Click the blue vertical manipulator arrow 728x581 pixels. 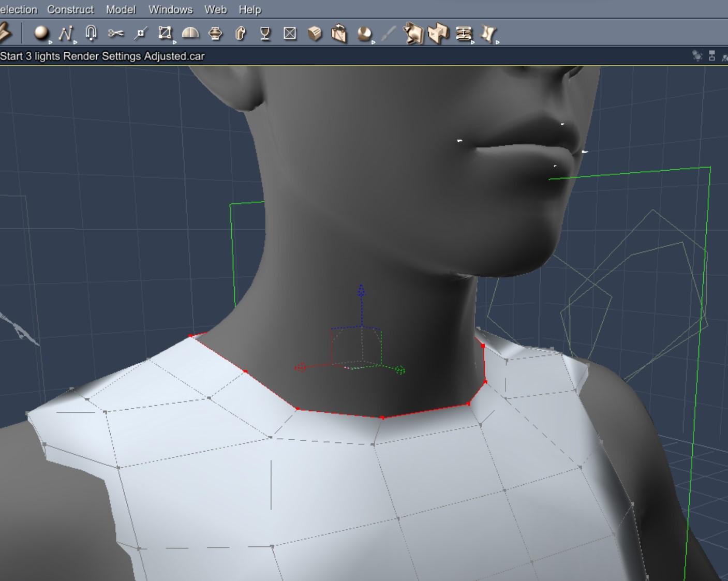coord(361,291)
